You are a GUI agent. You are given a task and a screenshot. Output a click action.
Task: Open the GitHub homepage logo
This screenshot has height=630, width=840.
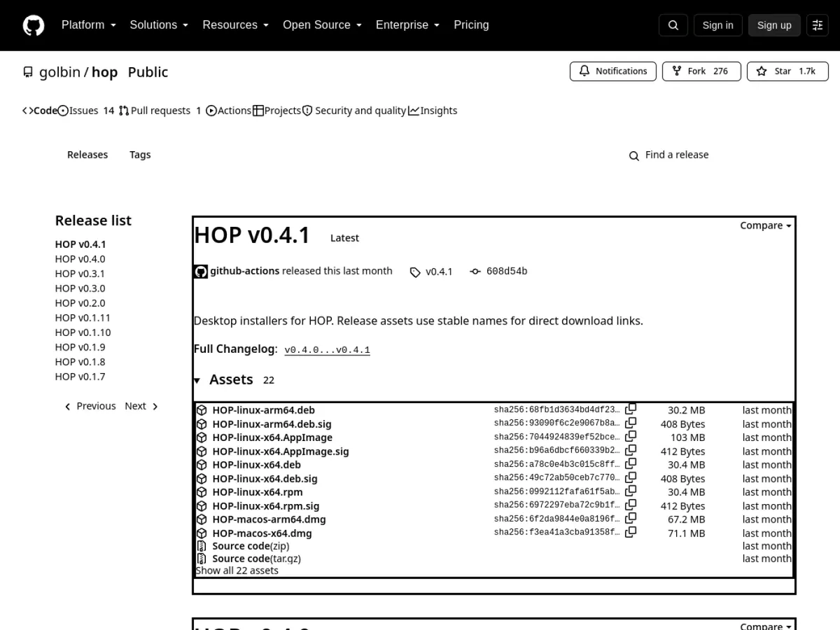[34, 25]
